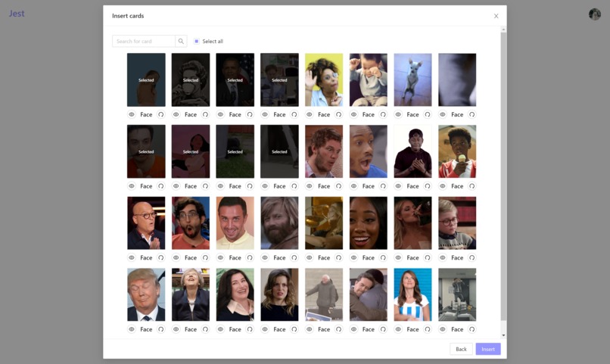Select the two men hugging card
The width and height of the screenshot is (610, 364).
369,294
